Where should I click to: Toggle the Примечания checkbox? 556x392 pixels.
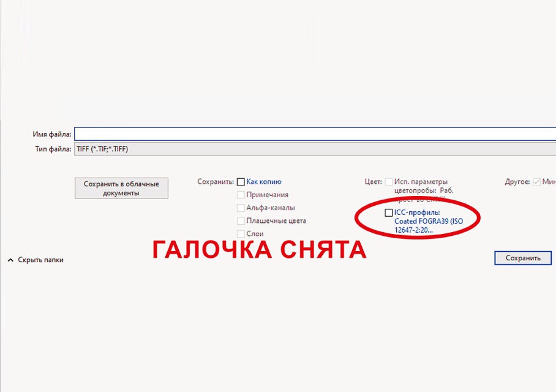click(241, 195)
